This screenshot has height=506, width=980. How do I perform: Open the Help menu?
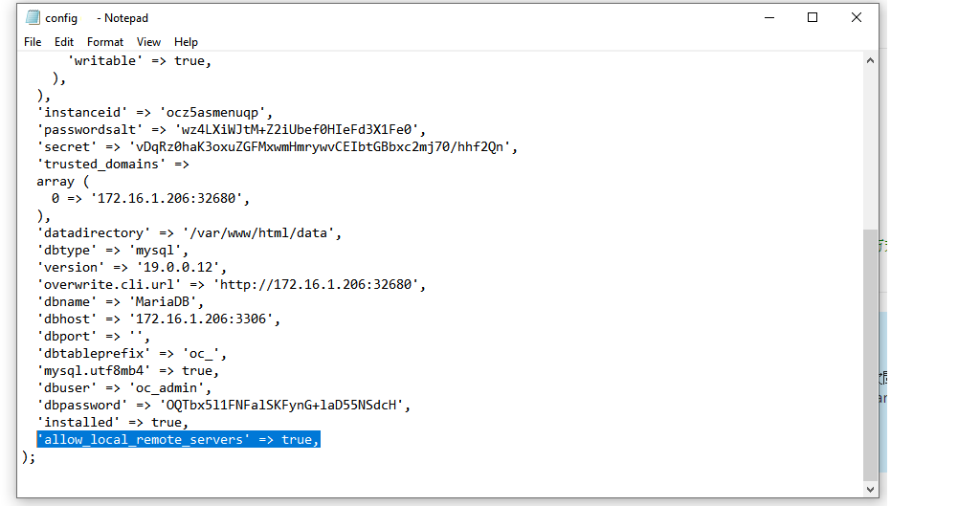pos(186,42)
